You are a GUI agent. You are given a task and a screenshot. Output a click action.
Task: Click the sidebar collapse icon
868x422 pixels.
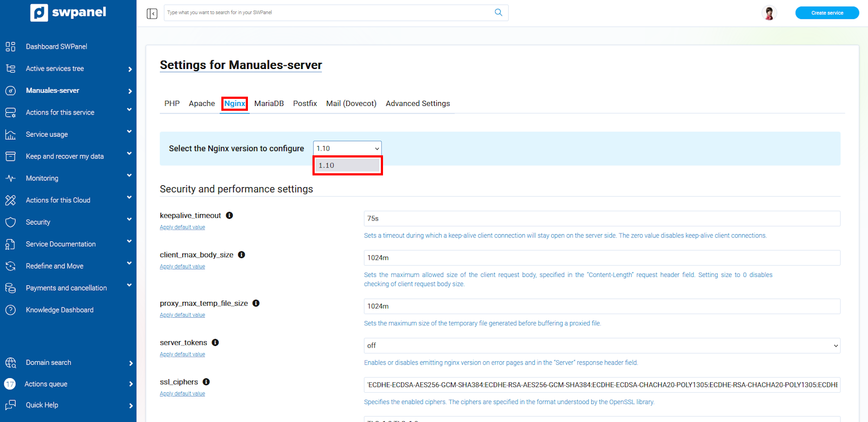[152, 14]
